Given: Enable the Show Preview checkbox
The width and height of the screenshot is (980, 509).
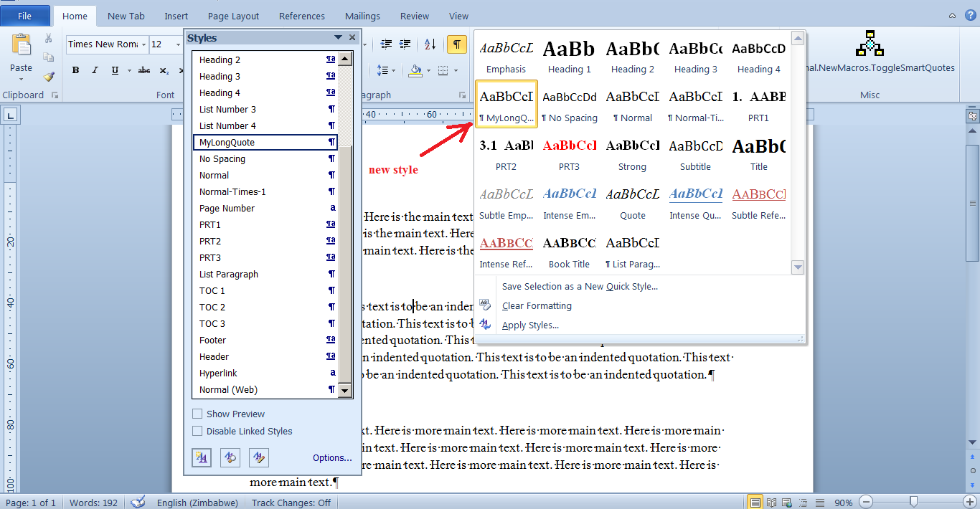Looking at the screenshot, I should tap(197, 414).
